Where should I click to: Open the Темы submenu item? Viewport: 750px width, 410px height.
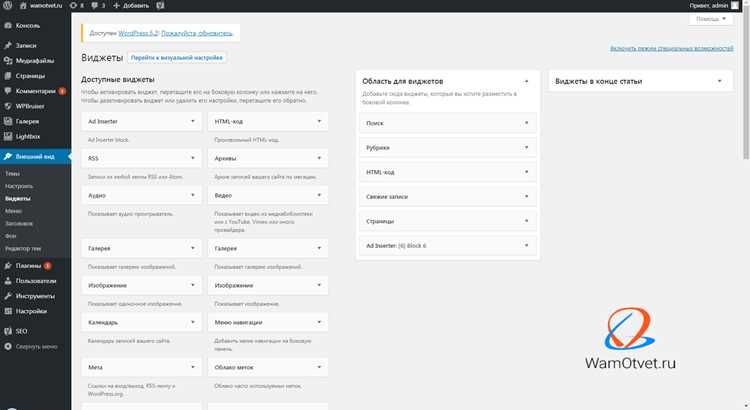click(12, 174)
